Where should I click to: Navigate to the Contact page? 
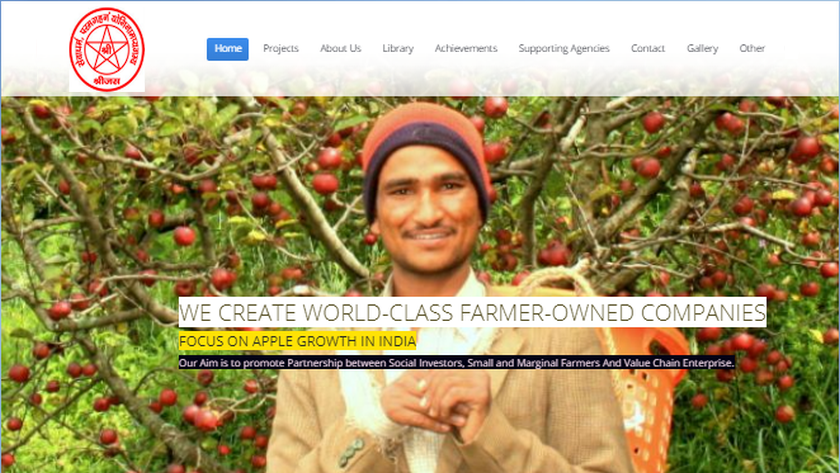click(x=648, y=49)
